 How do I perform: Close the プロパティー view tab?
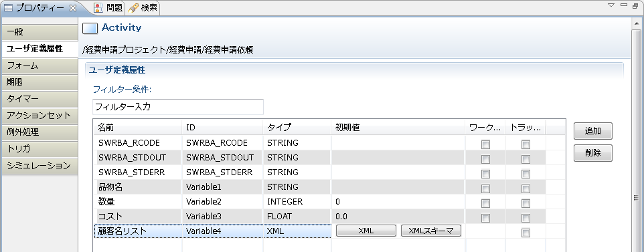click(73, 8)
